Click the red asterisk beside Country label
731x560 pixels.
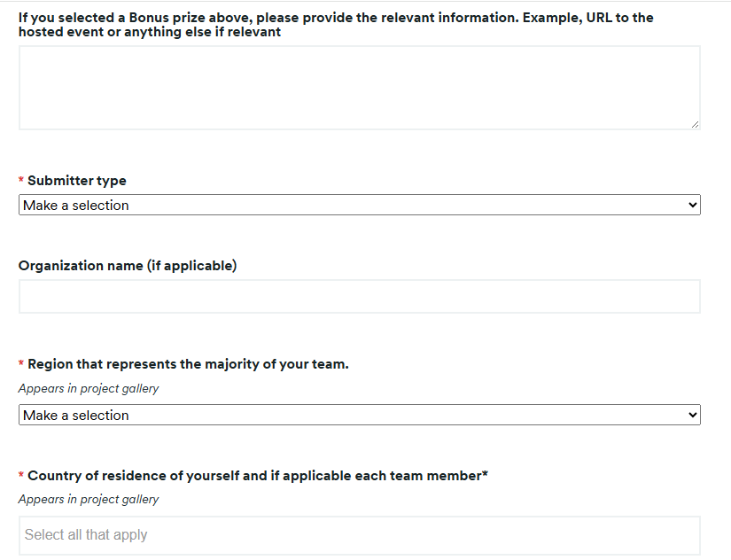tap(21, 475)
